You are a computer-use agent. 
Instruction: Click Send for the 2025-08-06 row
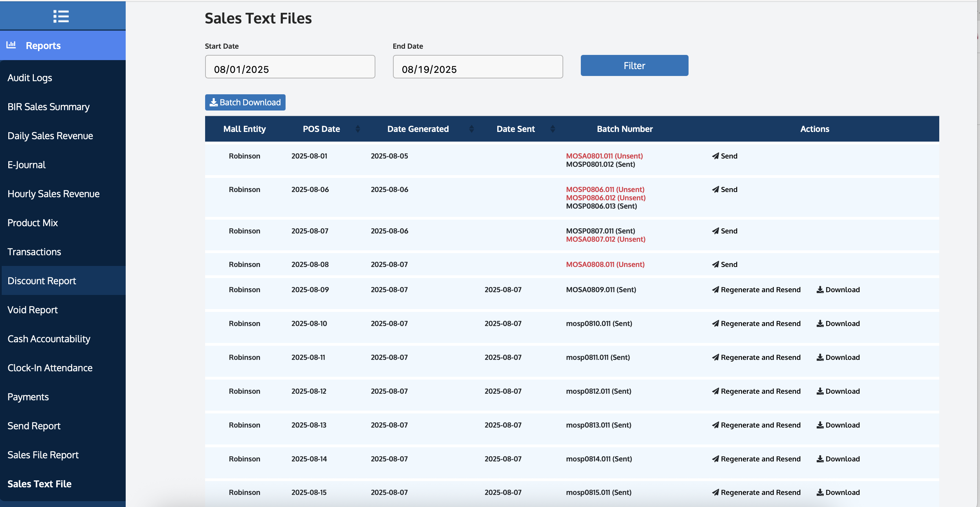[724, 190]
